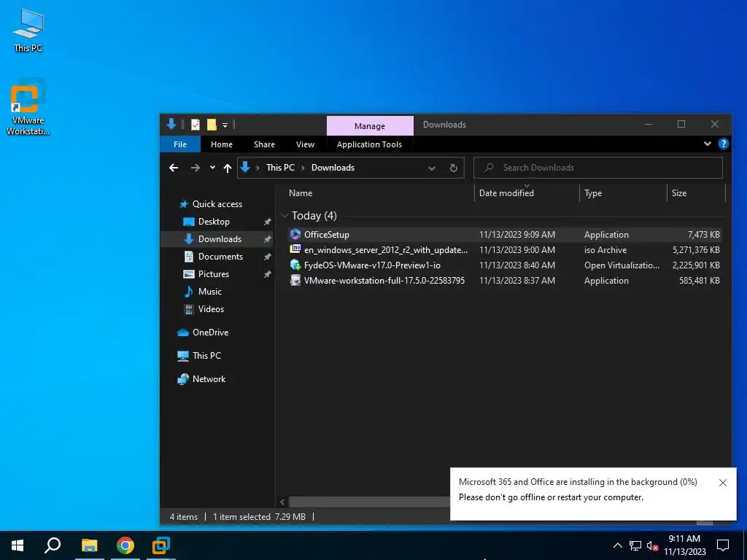Click the 585,481 KB size cell
Image resolution: width=747 pixels, height=560 pixels.
700,281
